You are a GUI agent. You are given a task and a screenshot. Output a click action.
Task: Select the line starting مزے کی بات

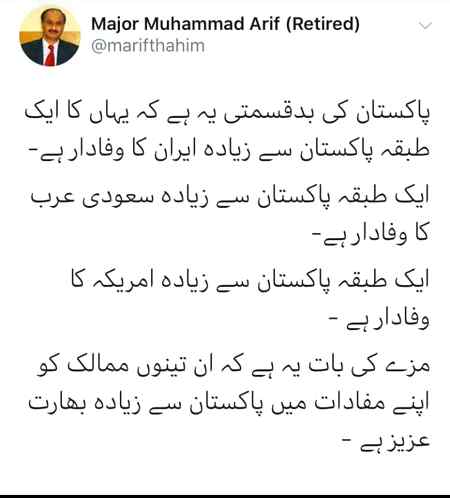tap(233, 365)
